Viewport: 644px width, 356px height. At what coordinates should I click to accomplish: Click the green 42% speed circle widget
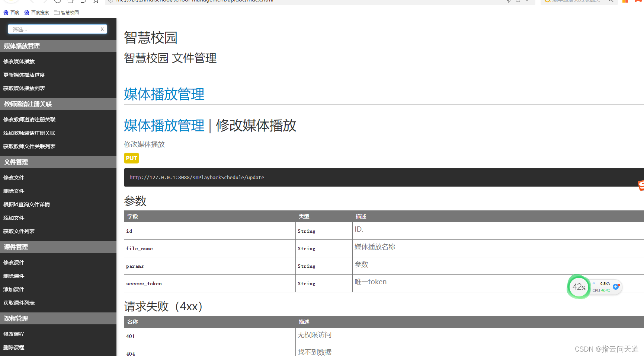coord(578,287)
